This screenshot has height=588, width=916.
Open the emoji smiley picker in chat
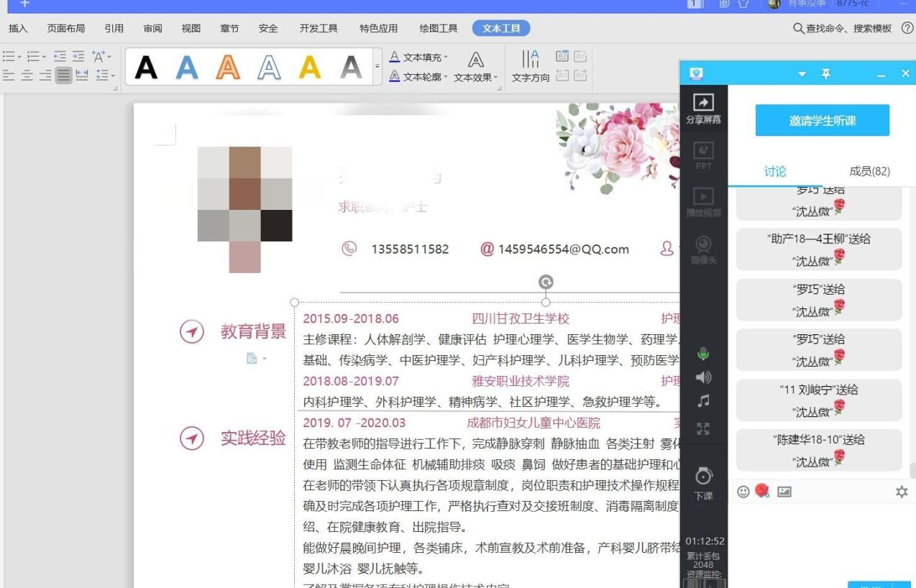pyautogui.click(x=743, y=492)
